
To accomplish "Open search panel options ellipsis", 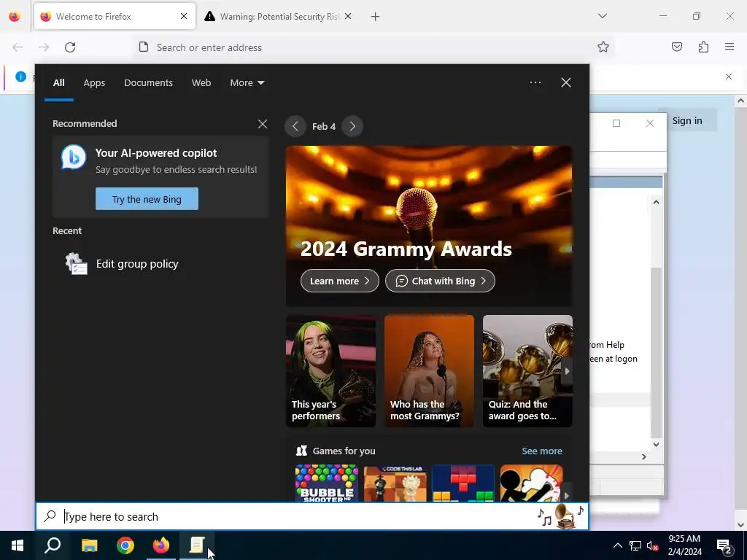I will [x=535, y=82].
